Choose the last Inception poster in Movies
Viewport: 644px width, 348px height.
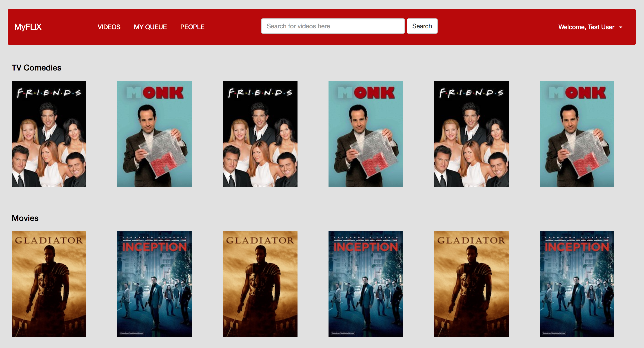[577, 284]
